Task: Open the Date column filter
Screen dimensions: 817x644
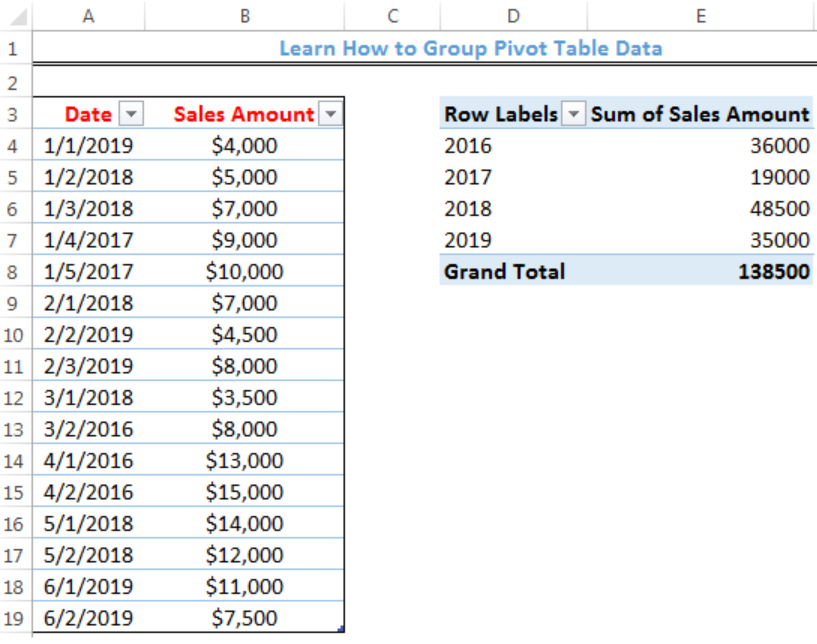Action: click(x=130, y=114)
